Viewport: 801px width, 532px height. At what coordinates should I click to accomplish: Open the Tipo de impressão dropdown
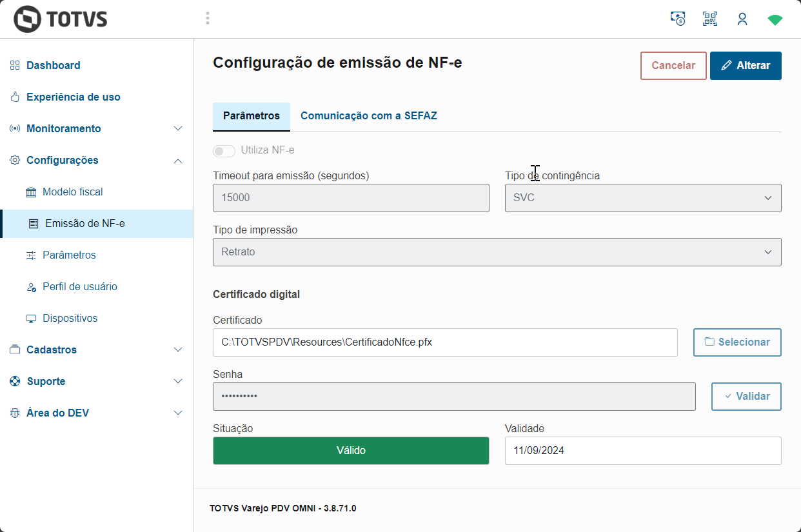(x=497, y=252)
